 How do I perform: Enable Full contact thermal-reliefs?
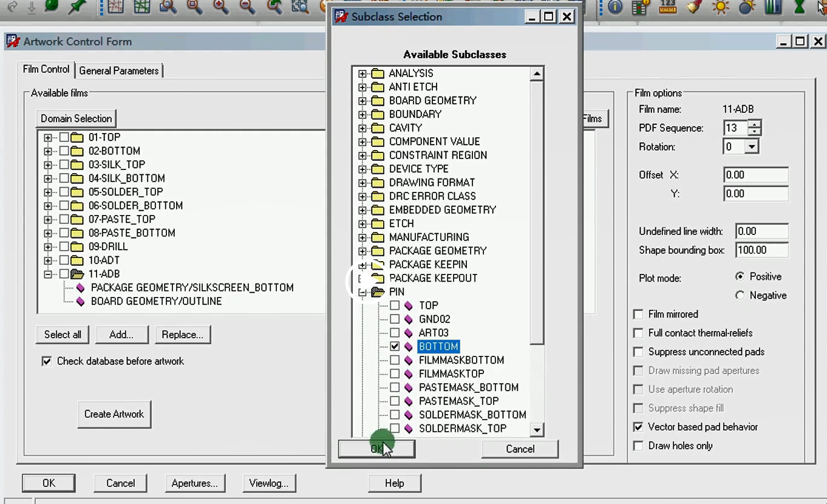[x=638, y=333]
